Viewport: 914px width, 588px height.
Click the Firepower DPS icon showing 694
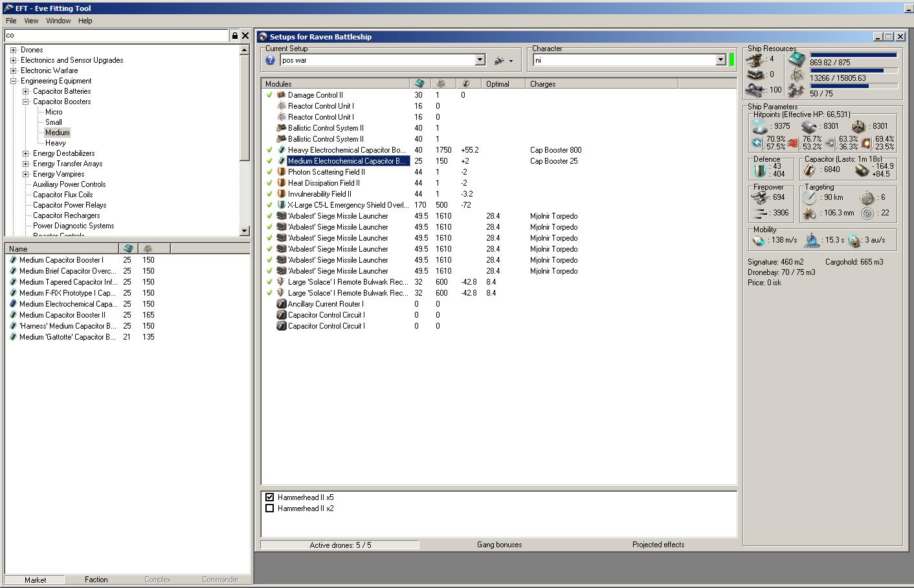761,197
